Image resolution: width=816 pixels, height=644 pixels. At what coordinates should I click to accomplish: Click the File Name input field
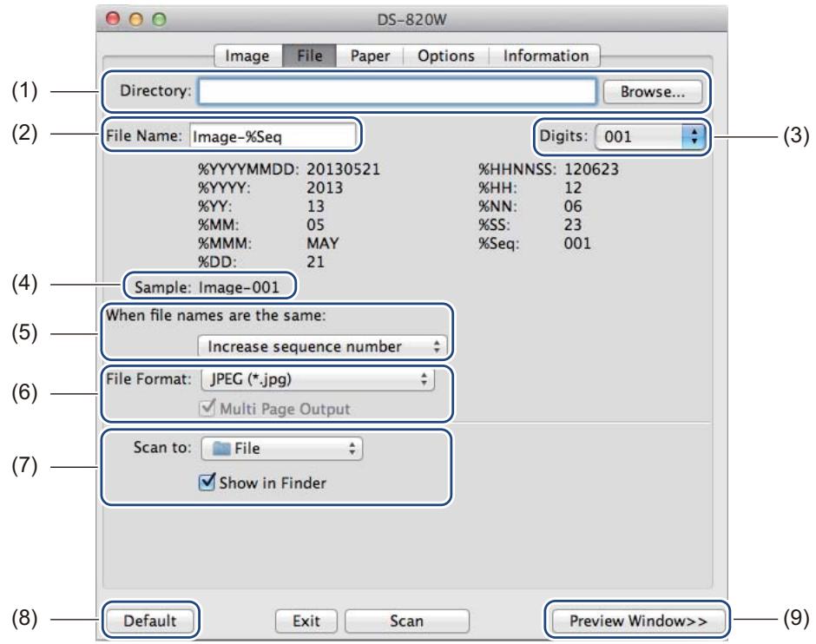click(273, 136)
